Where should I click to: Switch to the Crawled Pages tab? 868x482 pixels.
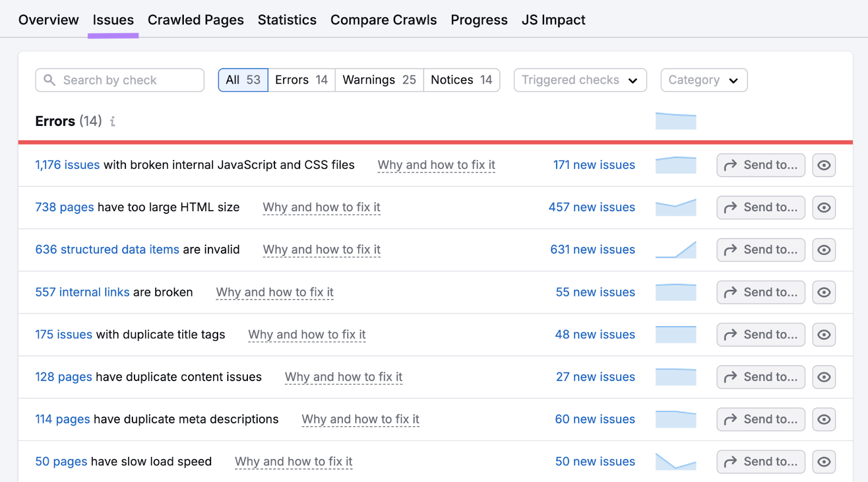tap(195, 20)
